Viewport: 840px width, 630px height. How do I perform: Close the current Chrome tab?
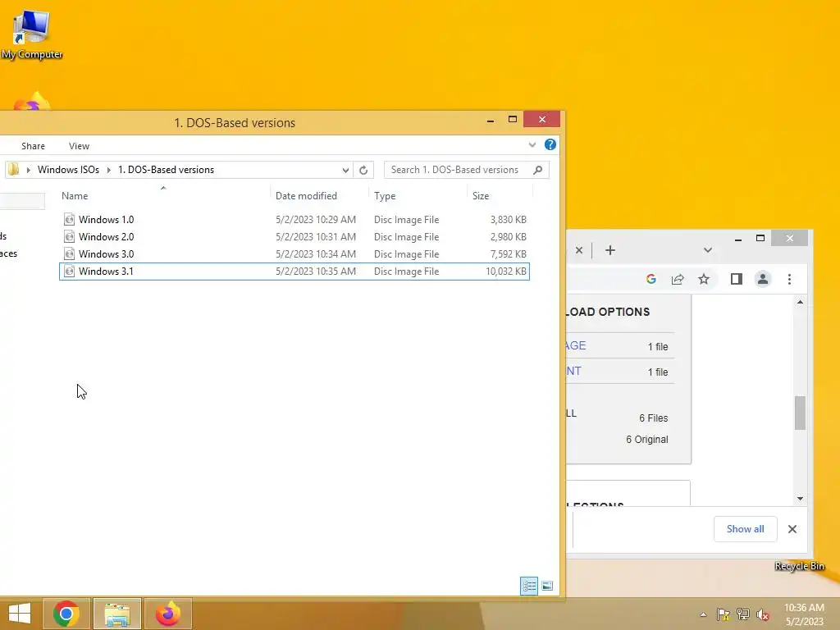click(x=579, y=250)
